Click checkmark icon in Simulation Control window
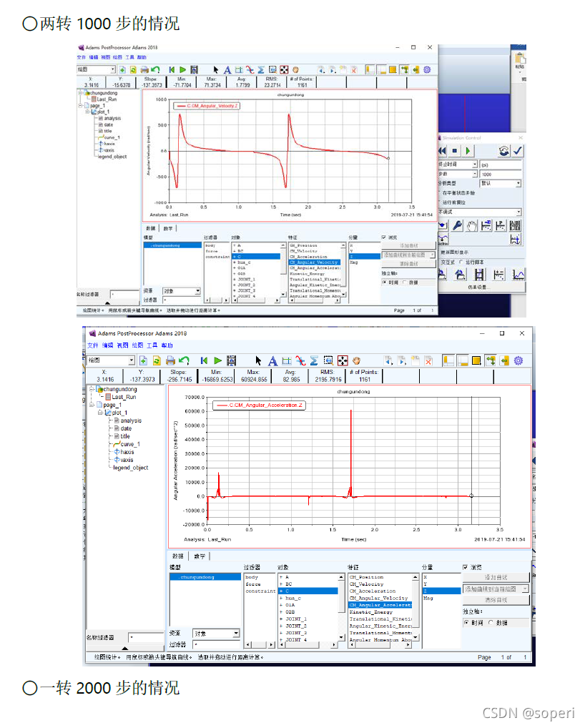 [x=518, y=150]
